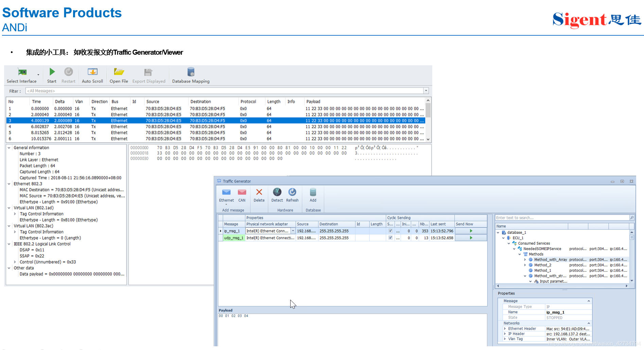Open the Filter All Messages dropdown arrow

click(x=426, y=91)
